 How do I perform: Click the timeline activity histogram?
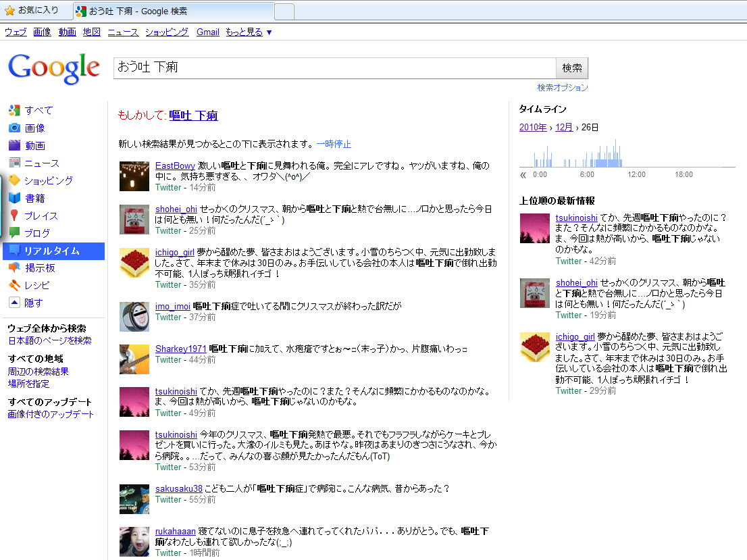tap(627, 153)
